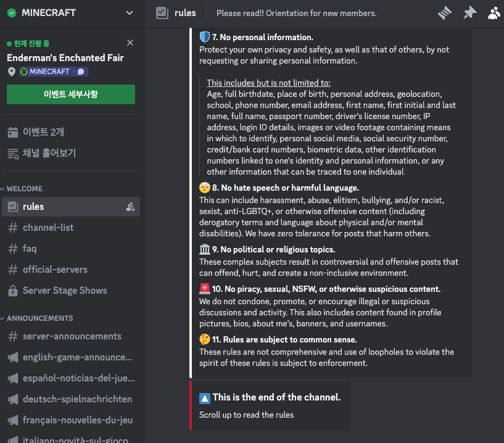Open pinned messages via the pin icon
The height and width of the screenshot is (443, 504).
469,13
